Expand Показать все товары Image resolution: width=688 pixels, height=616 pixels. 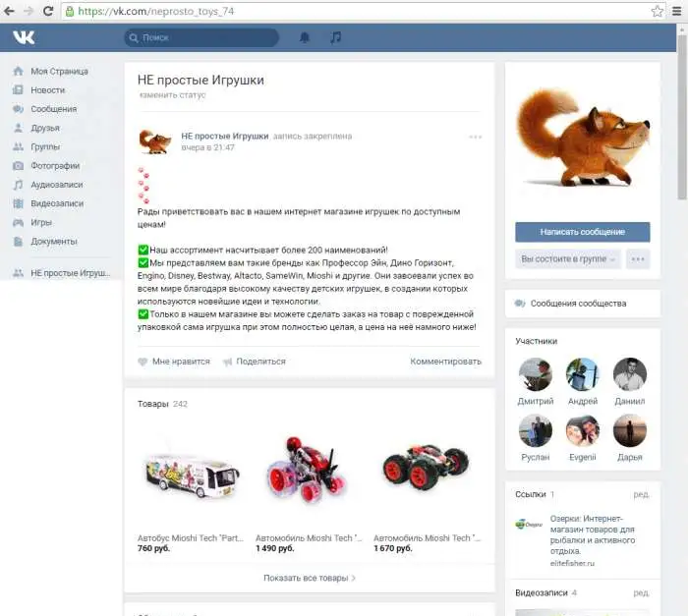click(x=310, y=578)
